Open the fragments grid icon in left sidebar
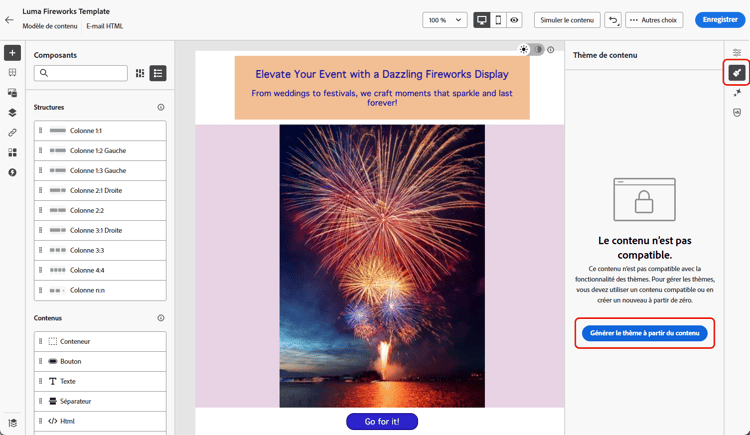The width and height of the screenshot is (750, 435). tap(12, 152)
